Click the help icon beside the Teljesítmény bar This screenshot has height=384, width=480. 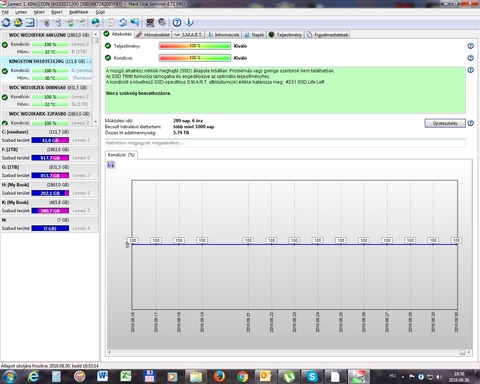coord(470,46)
